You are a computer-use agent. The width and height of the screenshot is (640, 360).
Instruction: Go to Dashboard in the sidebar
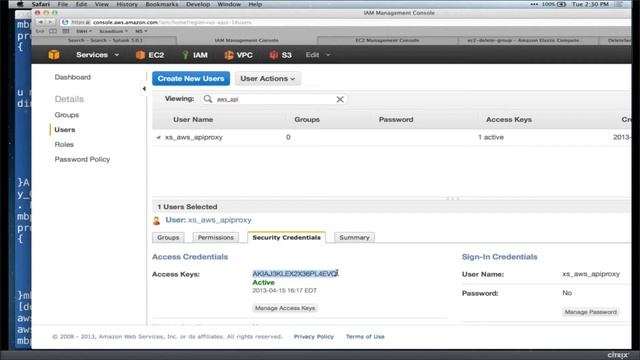pos(73,77)
